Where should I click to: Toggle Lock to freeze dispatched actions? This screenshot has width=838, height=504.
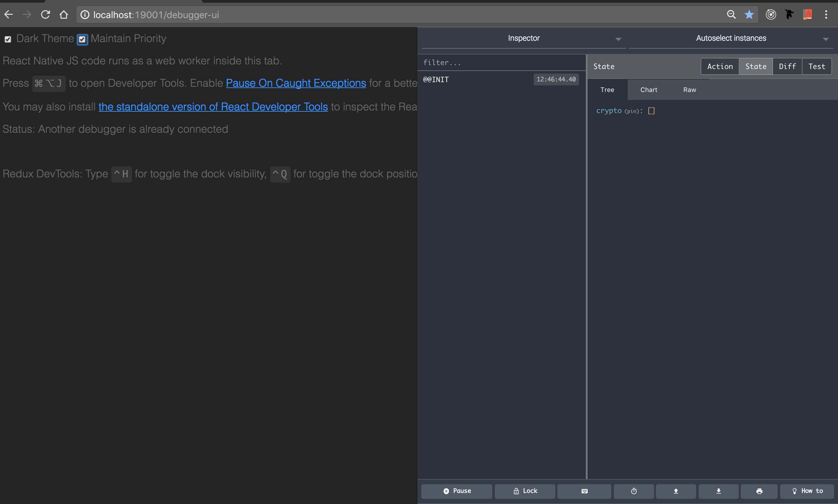coord(524,491)
